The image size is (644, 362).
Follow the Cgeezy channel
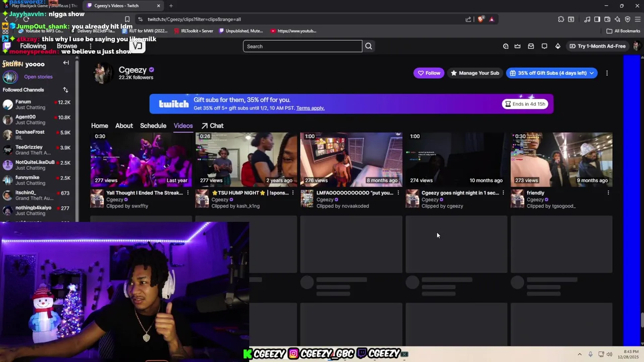(x=429, y=73)
